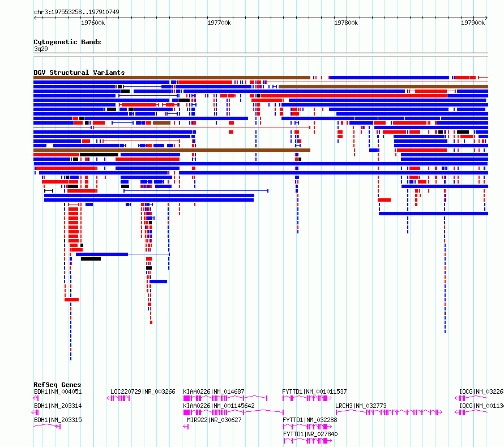
Task: Select the 197600k ruler label
Action: 93,23
